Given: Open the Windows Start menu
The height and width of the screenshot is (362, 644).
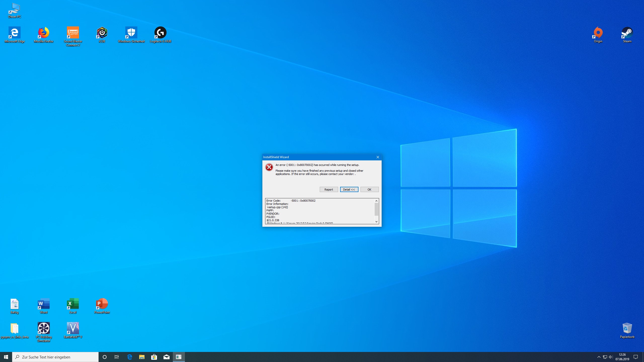Looking at the screenshot, I should coord(6,357).
